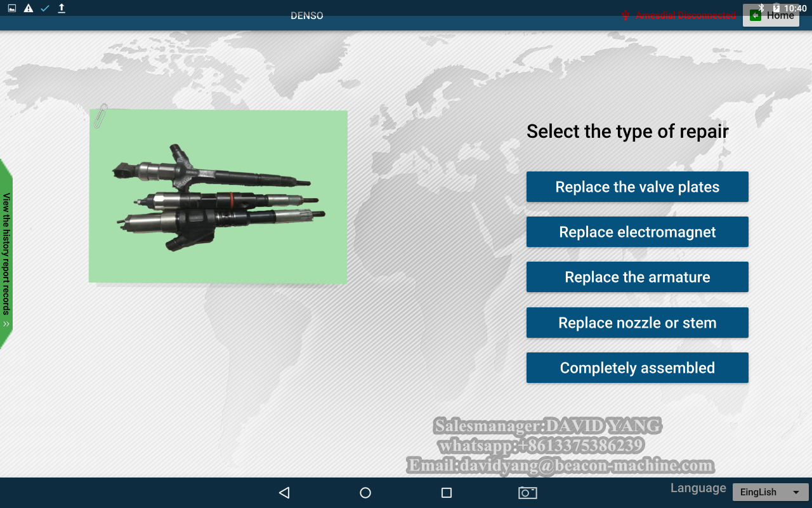Open recent apps with the square icon
The width and height of the screenshot is (812, 508).
click(x=447, y=493)
